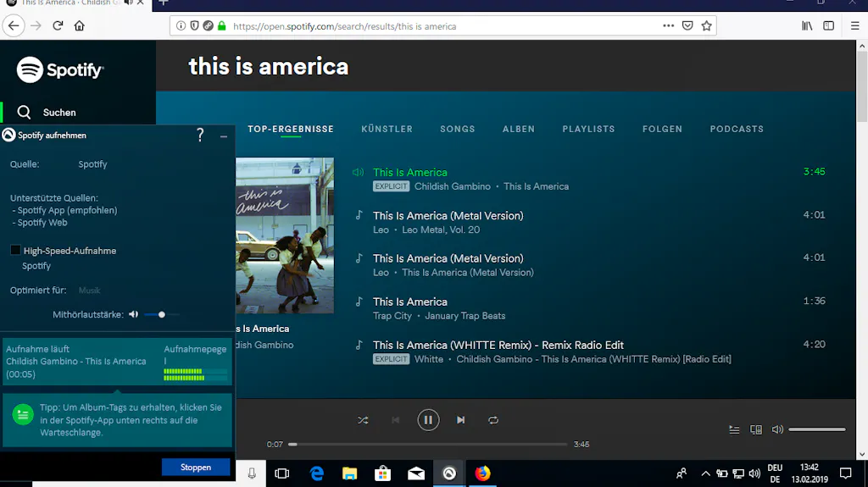
Task: Play This Is America (WHITTE Remix) track
Action: (x=498, y=345)
